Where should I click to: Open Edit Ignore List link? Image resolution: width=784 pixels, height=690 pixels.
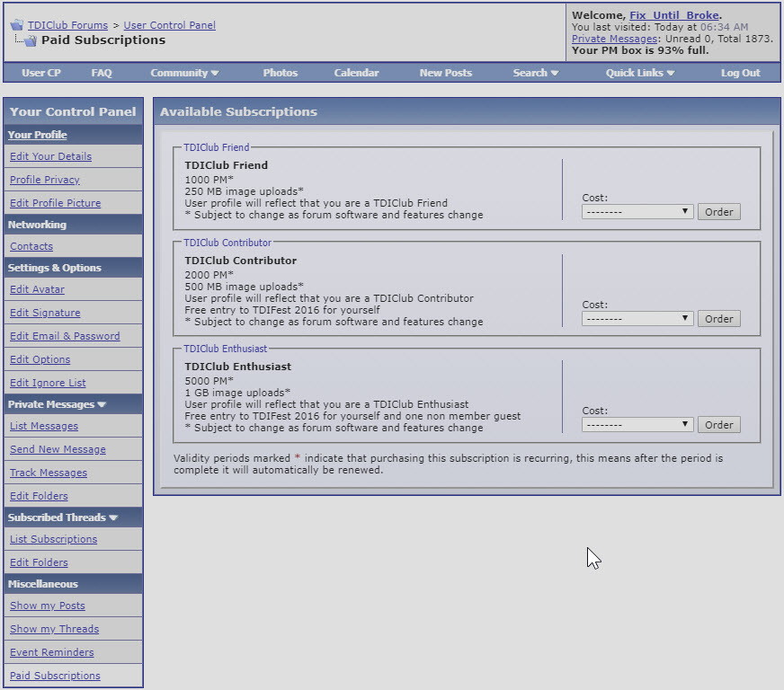(48, 383)
